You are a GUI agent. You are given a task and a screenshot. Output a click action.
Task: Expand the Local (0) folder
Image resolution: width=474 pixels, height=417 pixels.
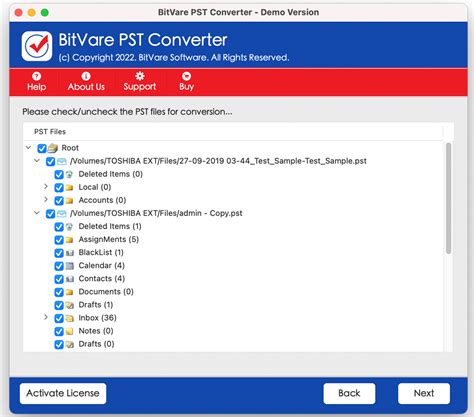tap(46, 186)
